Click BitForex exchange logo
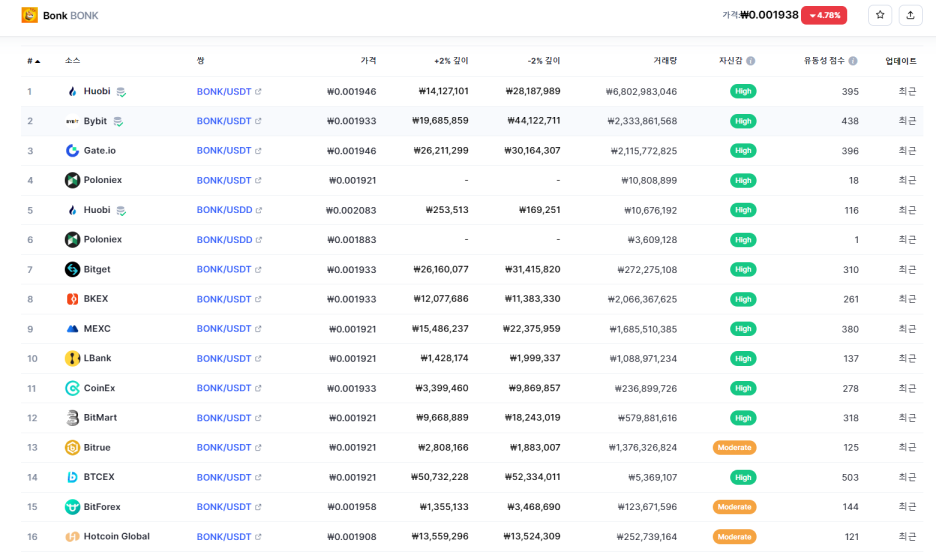Screen dimensions: 936x552 pyautogui.click(x=72, y=507)
